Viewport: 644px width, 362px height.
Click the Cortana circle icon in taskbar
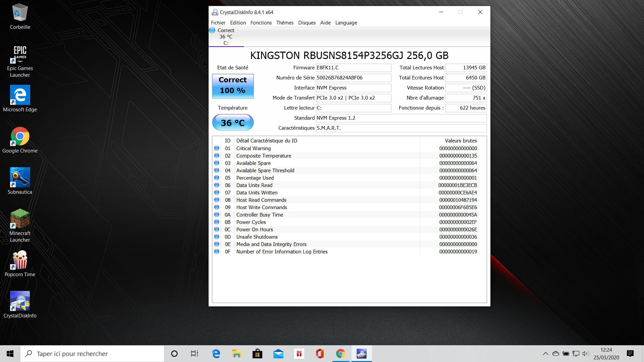pyautogui.click(x=174, y=354)
